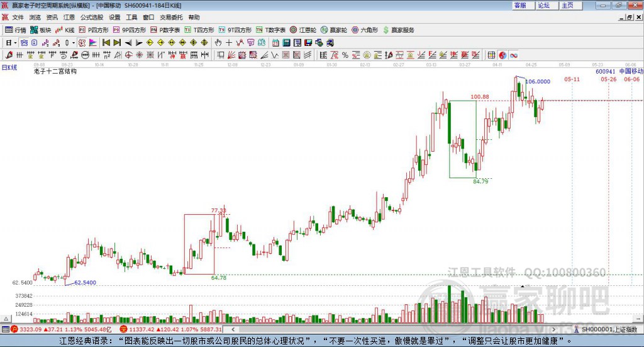
Task: Open the 六角形 hexagon tool
Action: pyautogui.click(x=365, y=30)
